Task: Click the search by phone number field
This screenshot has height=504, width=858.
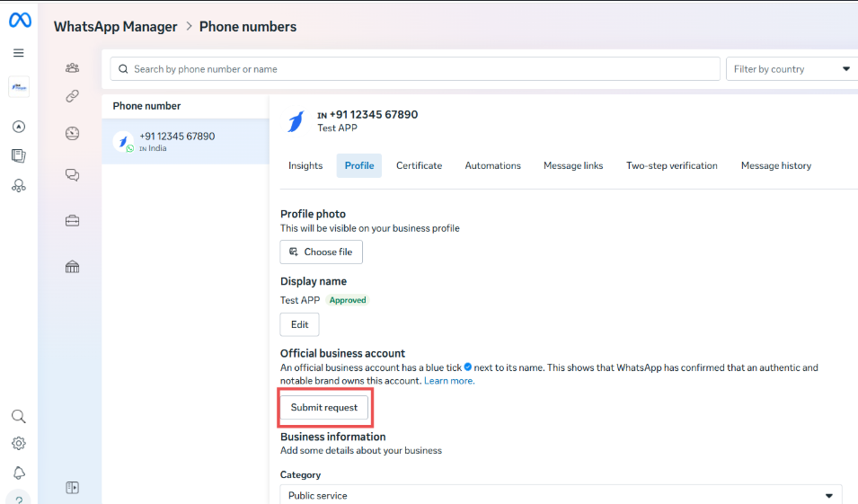Action: 415,69
